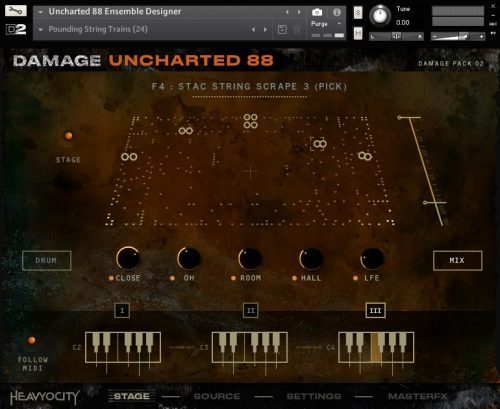Toggle the STAGE orange LED switch
The width and height of the screenshot is (500, 409).
tap(69, 136)
